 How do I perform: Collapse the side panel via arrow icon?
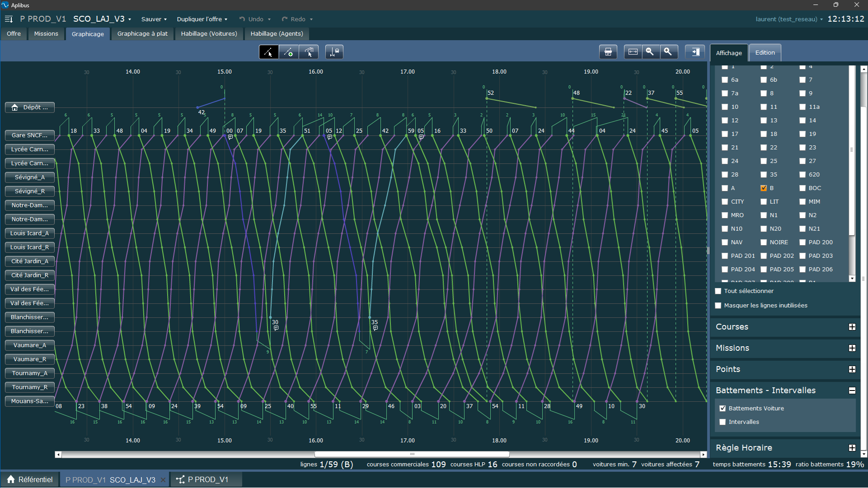(695, 52)
